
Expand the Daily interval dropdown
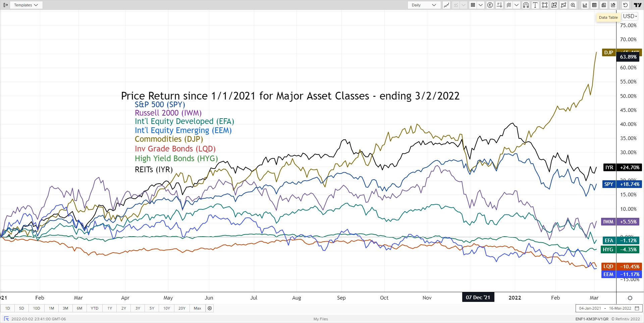pyautogui.click(x=424, y=5)
